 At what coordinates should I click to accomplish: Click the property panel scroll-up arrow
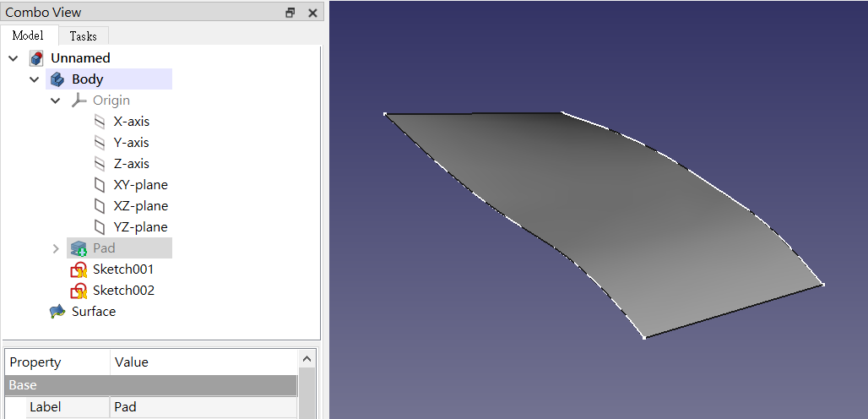(307, 359)
